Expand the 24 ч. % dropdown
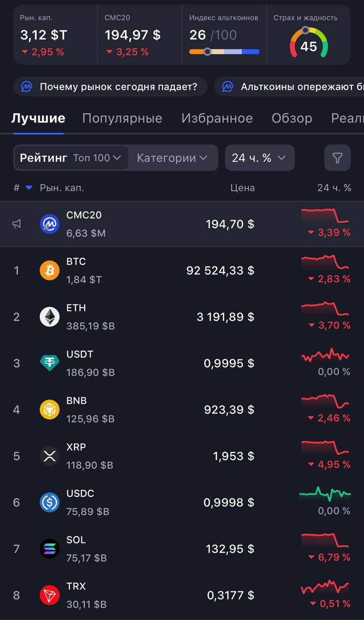Image resolution: width=364 pixels, height=620 pixels. (x=259, y=158)
